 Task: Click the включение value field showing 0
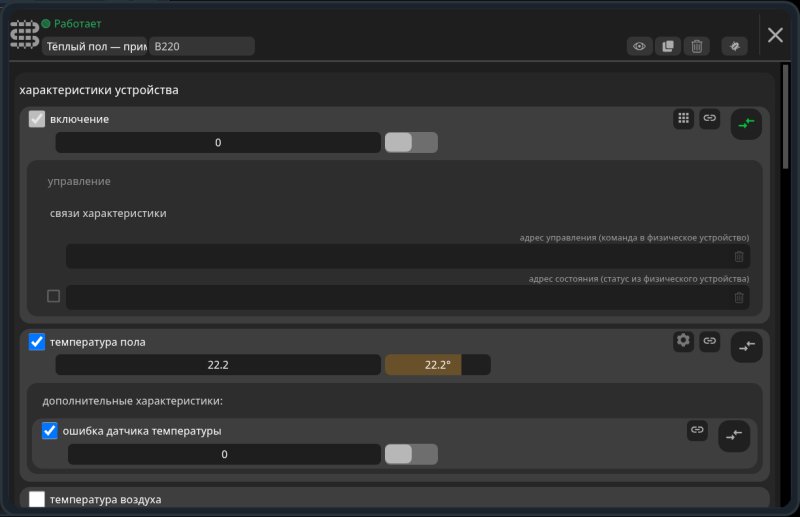[x=218, y=142]
